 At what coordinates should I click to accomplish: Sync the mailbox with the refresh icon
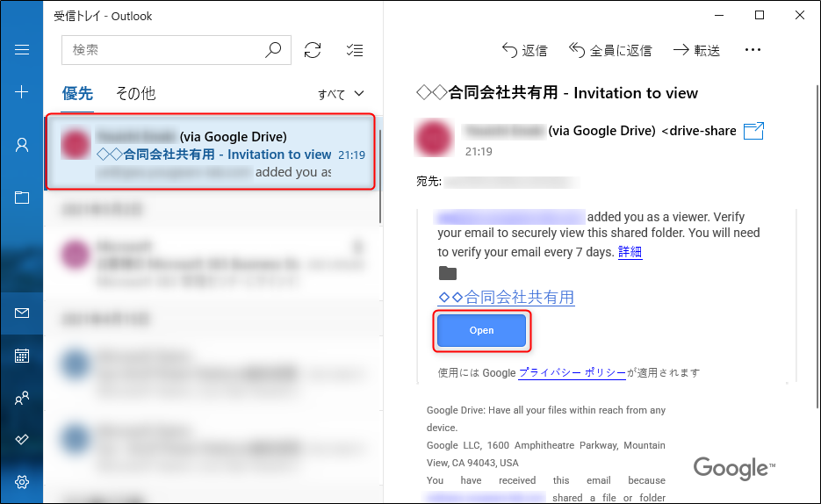coord(313,50)
